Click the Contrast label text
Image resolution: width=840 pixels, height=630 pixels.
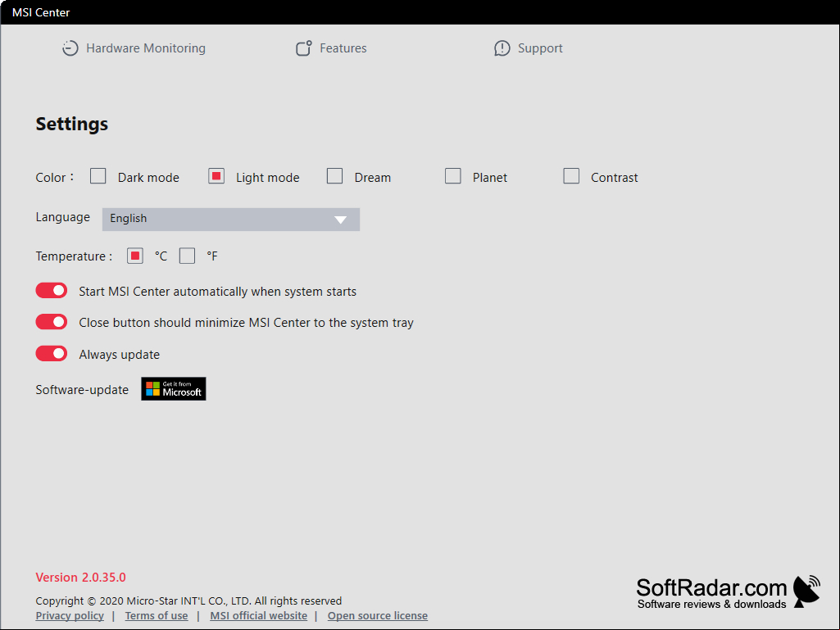[x=615, y=177]
